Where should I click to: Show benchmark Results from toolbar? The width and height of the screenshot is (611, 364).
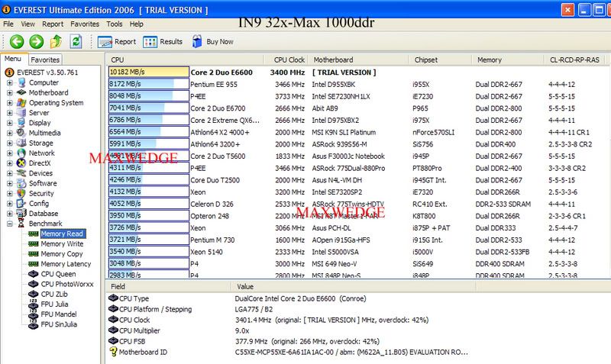[x=163, y=42]
